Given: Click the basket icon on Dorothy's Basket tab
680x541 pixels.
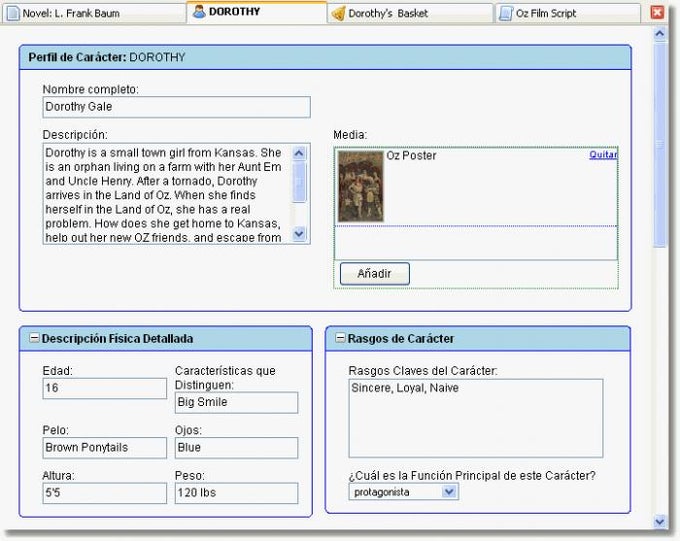Looking at the screenshot, I should 338,13.
